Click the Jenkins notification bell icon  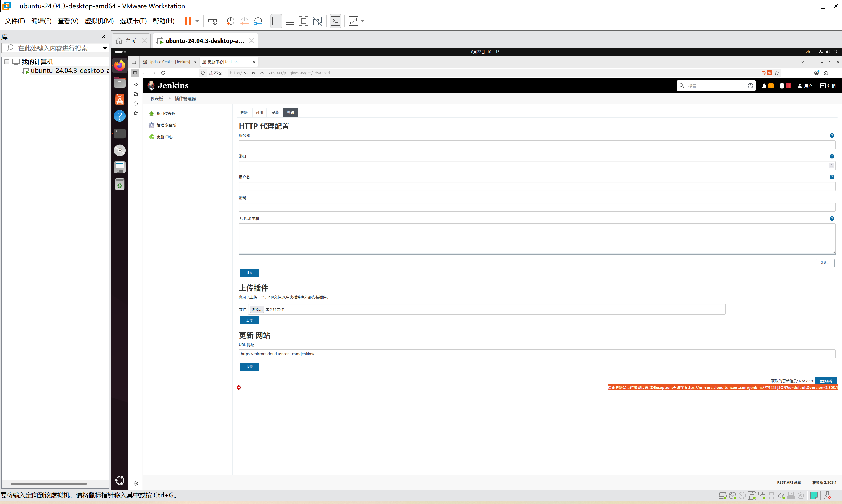point(764,86)
